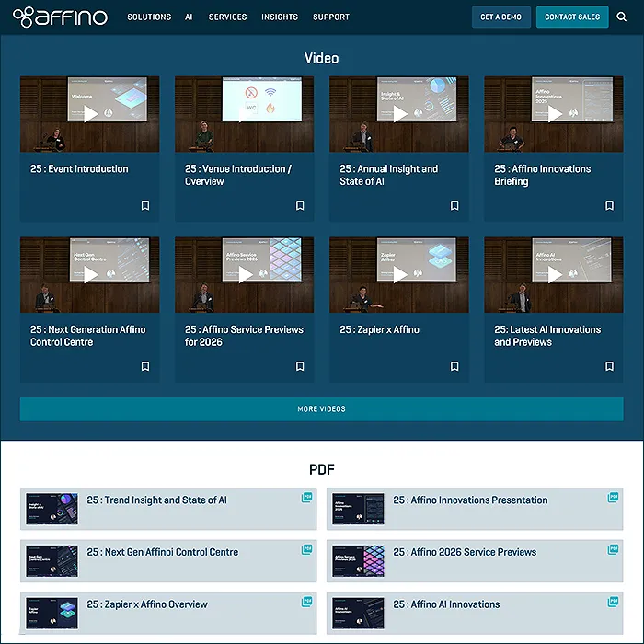Click PDF icon on Affino Innovations Presentation

click(613, 498)
